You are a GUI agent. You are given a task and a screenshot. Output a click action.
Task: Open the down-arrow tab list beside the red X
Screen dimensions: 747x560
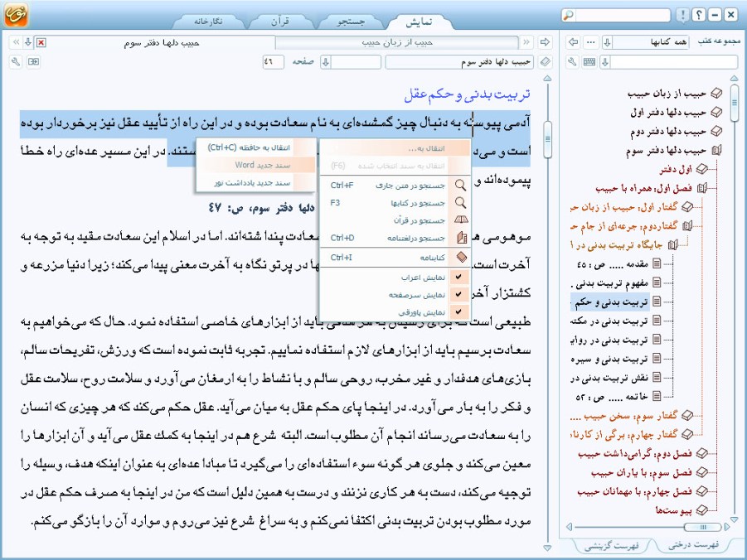point(28,42)
